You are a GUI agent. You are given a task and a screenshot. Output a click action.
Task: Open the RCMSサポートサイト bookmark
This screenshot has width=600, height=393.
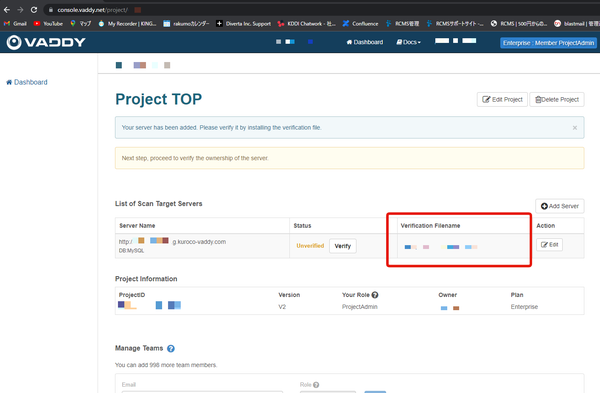tap(455, 24)
